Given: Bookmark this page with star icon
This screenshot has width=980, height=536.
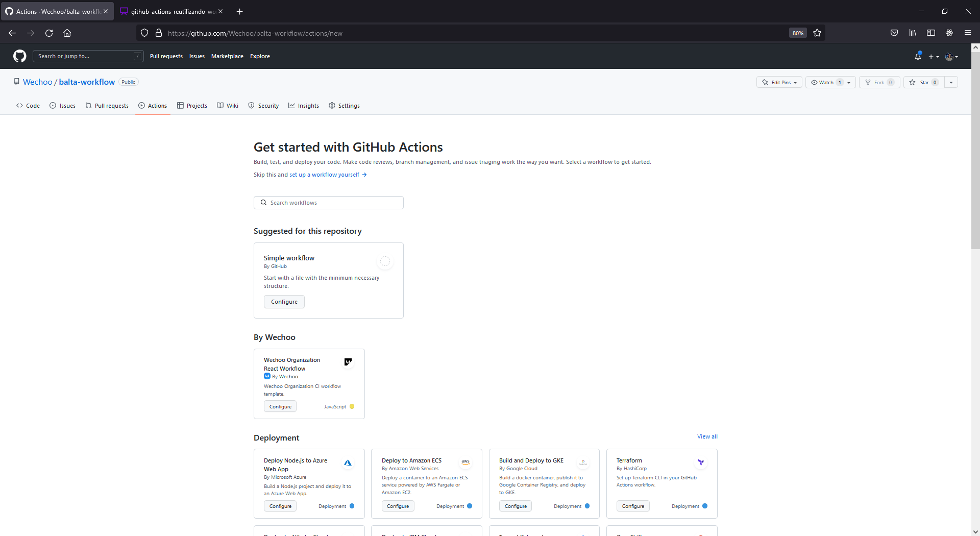Looking at the screenshot, I should tap(817, 33).
